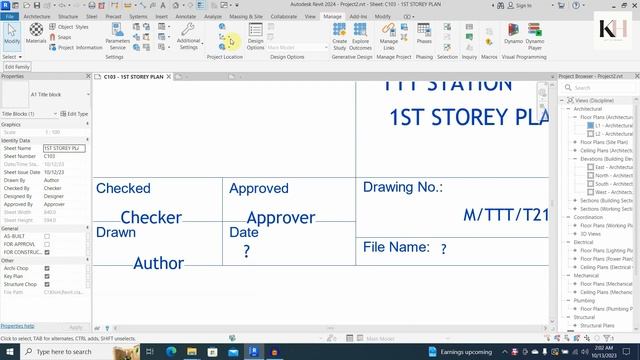The height and width of the screenshot is (360, 640).
Task: Open Manage Links dialog
Action: click(389, 37)
